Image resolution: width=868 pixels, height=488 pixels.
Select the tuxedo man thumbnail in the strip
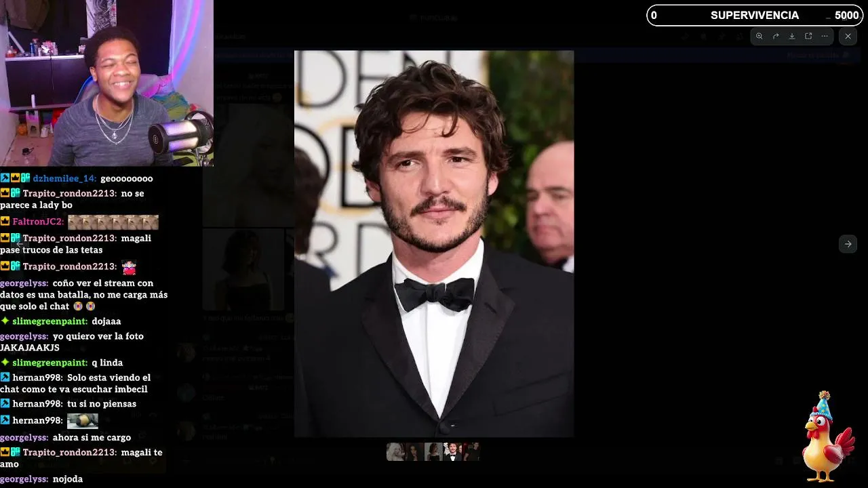click(452, 452)
